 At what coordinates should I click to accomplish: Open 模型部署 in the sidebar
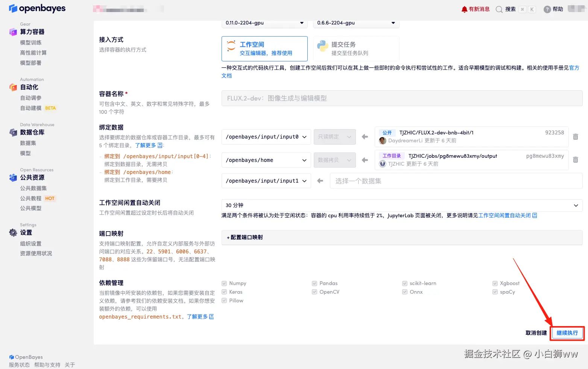tap(31, 63)
